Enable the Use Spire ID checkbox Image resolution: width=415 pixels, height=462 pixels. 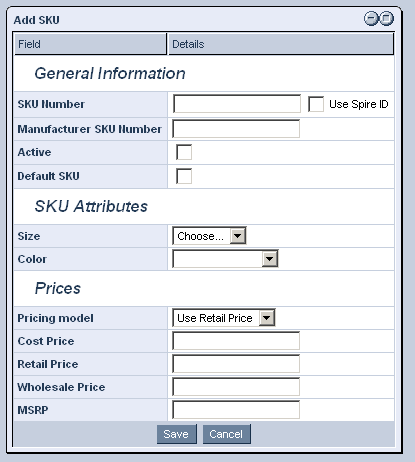coord(316,104)
